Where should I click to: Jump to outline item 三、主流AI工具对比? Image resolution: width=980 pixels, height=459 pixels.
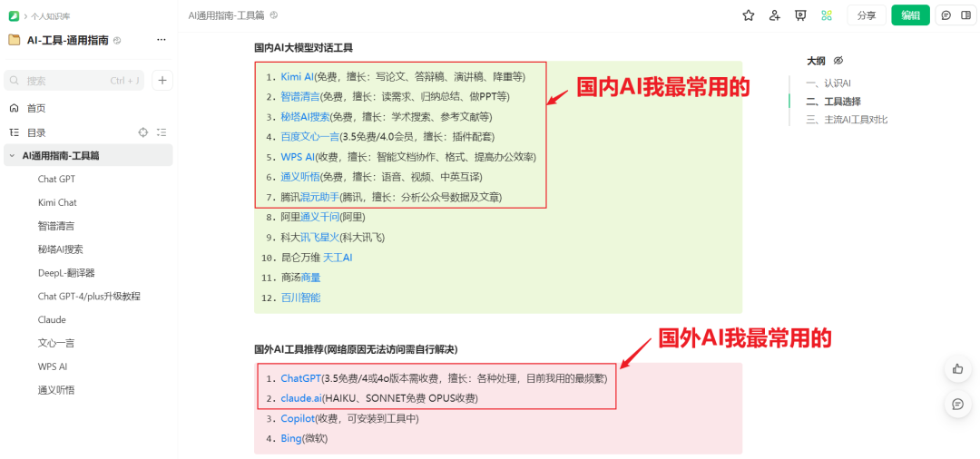(847, 119)
